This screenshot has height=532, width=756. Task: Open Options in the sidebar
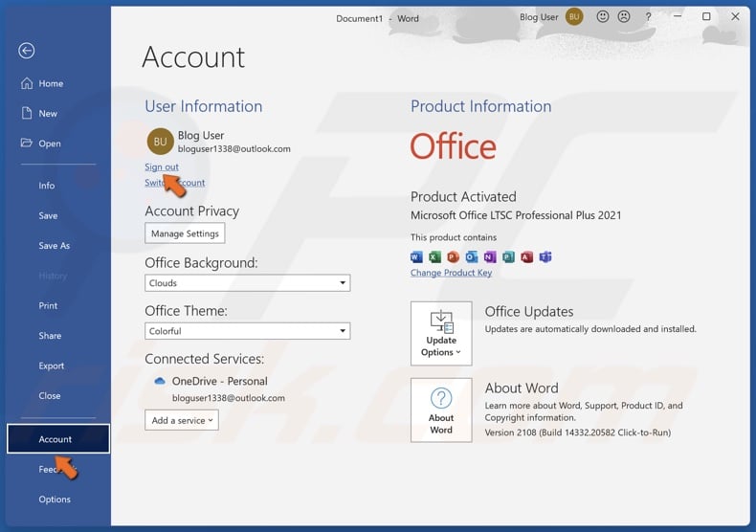click(x=55, y=499)
